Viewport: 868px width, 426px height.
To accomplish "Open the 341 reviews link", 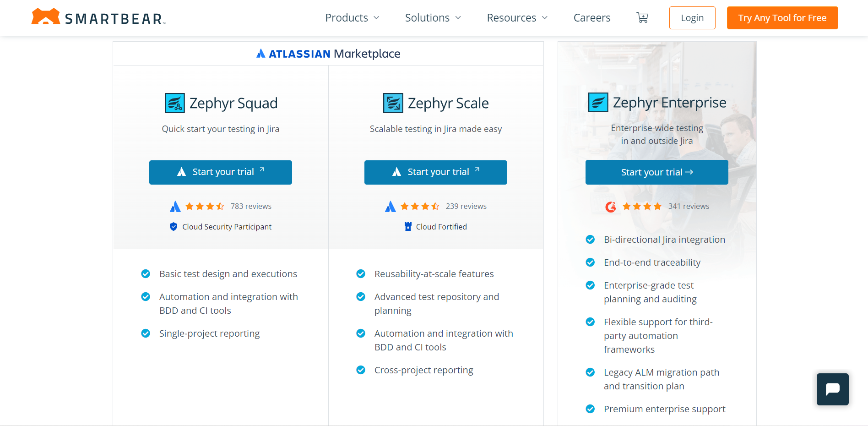I will 689,207.
